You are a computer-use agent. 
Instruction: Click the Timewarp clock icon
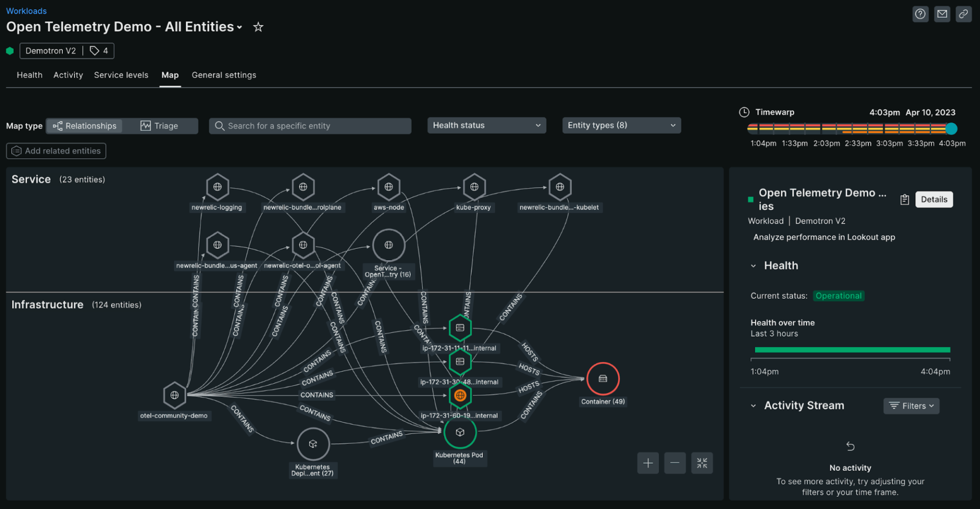coord(744,112)
